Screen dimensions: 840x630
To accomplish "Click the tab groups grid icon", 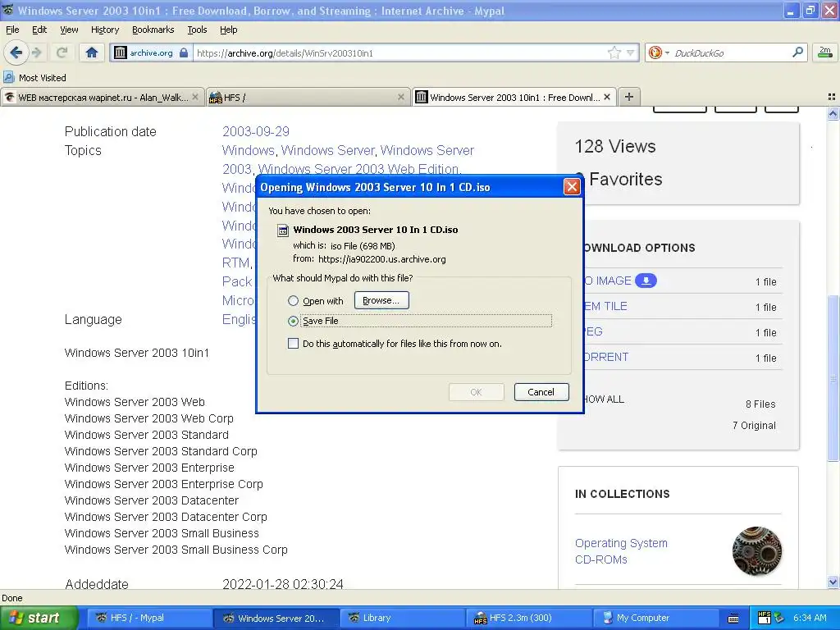I will pos(832,97).
